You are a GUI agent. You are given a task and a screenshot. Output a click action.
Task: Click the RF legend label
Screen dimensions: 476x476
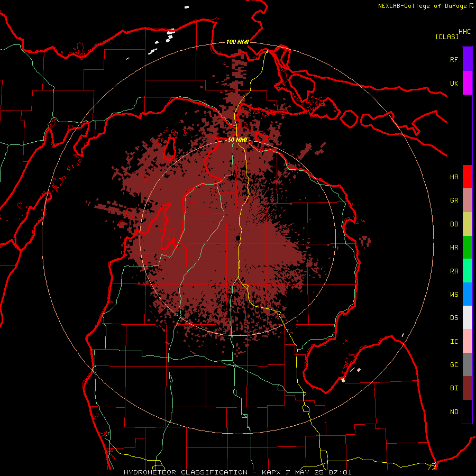pyautogui.click(x=454, y=59)
